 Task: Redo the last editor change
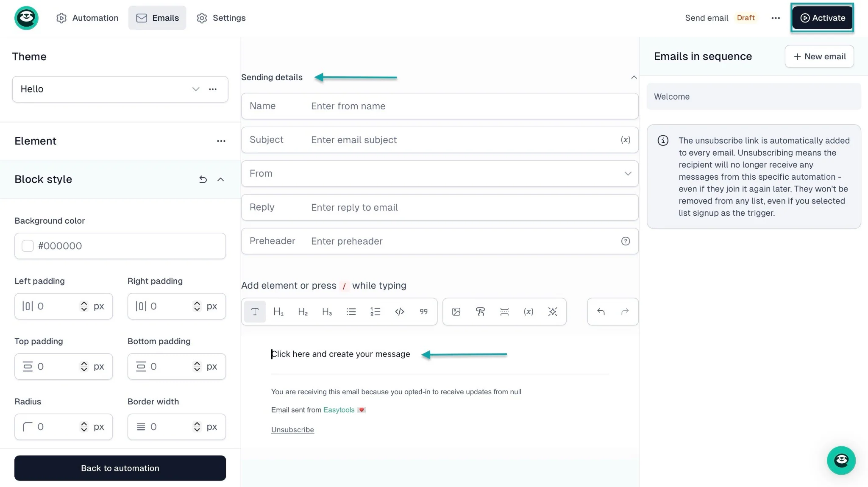click(625, 312)
